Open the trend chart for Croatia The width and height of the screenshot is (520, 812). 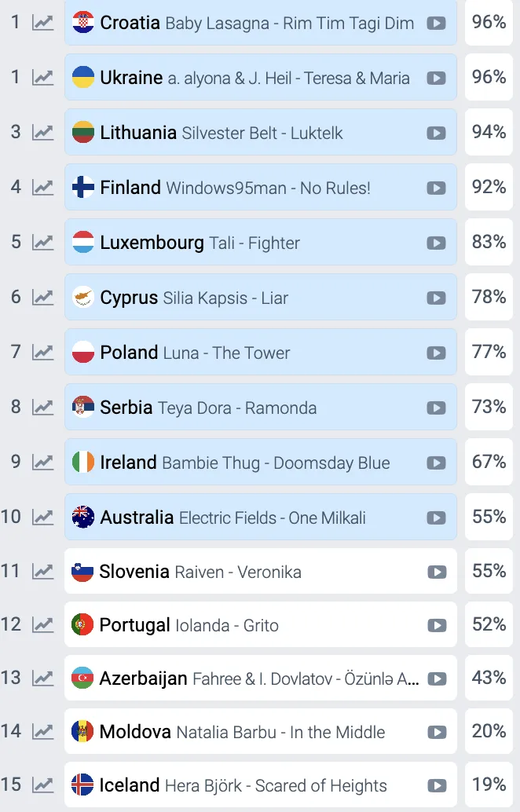pyautogui.click(x=42, y=23)
